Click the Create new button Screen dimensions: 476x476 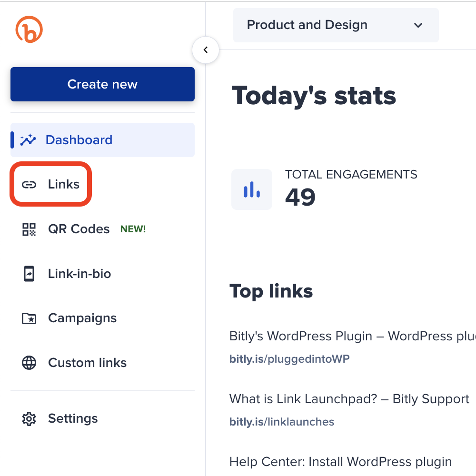102,84
